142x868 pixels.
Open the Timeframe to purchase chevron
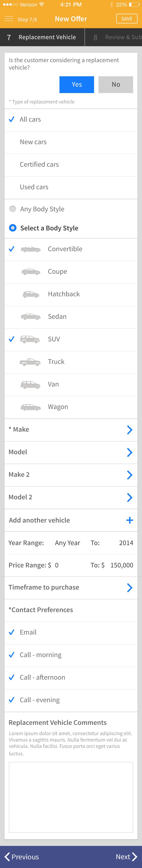pyautogui.click(x=130, y=588)
